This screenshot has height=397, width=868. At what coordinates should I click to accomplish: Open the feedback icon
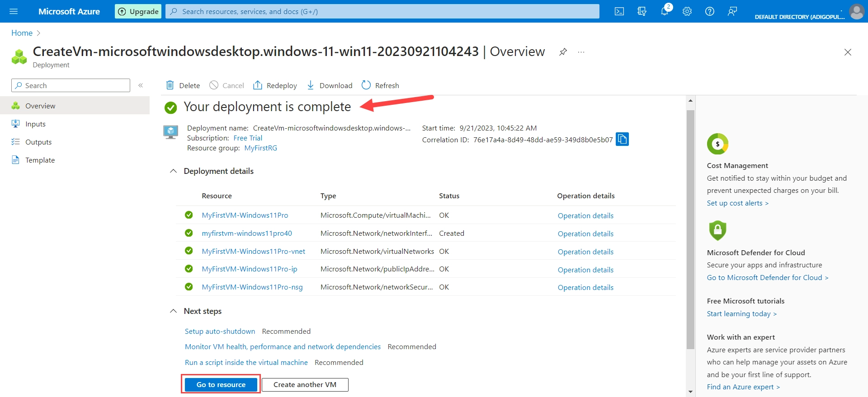coord(732,11)
